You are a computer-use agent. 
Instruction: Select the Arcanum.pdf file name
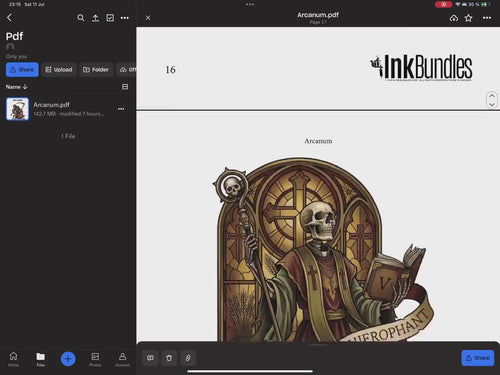tap(51, 105)
